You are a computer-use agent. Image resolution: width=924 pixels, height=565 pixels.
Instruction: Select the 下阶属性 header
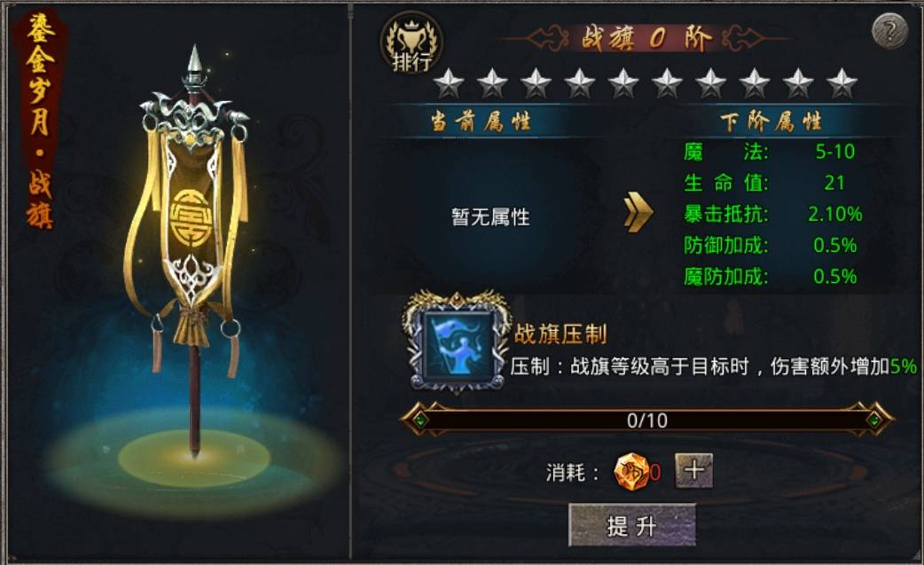tap(771, 122)
